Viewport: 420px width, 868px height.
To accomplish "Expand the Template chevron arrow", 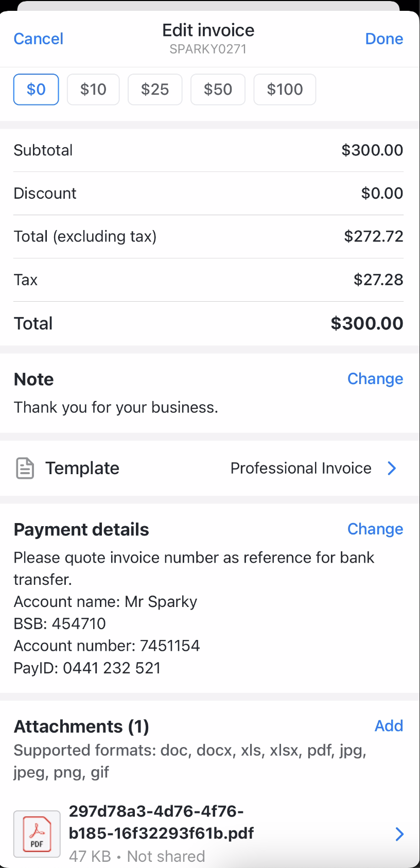I will (392, 468).
